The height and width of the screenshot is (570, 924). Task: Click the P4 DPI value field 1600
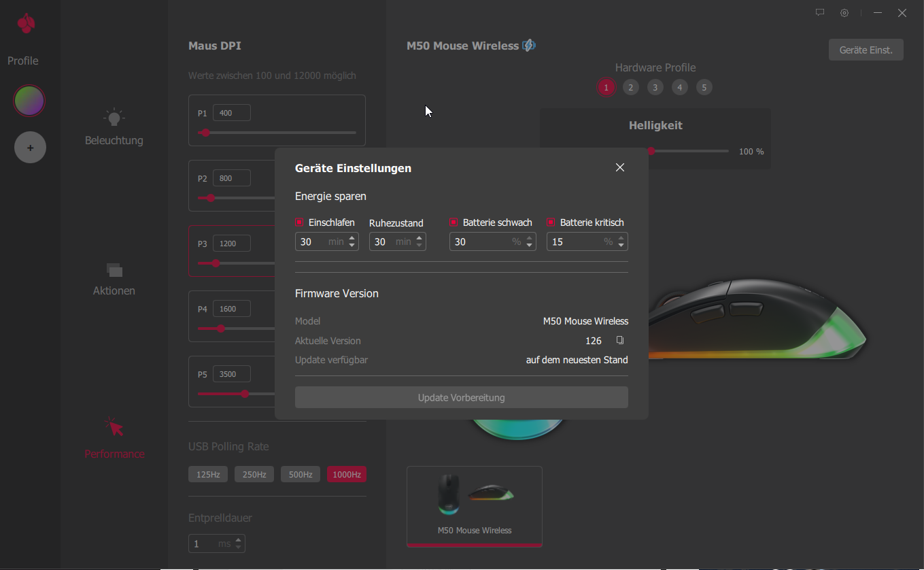232,309
